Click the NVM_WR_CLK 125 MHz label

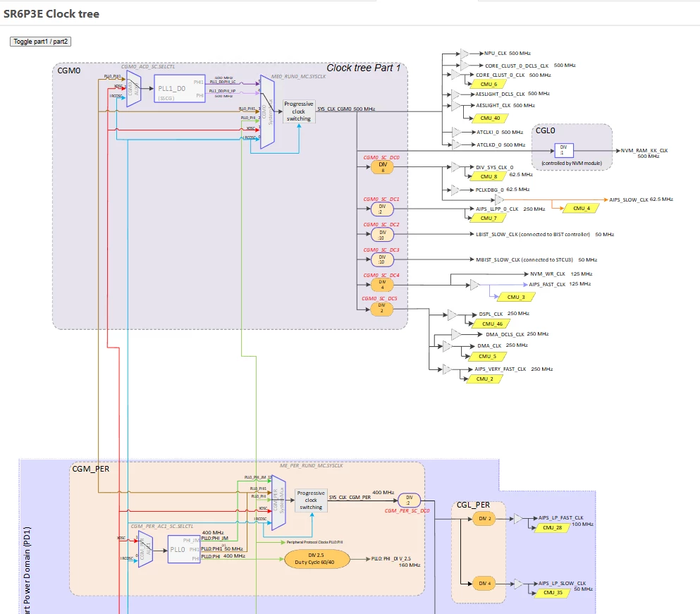point(561,274)
